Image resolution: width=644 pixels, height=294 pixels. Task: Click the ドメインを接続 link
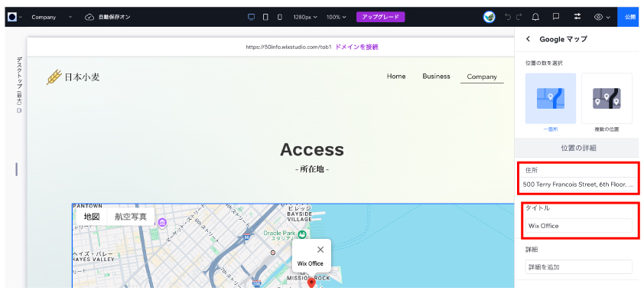(356, 47)
